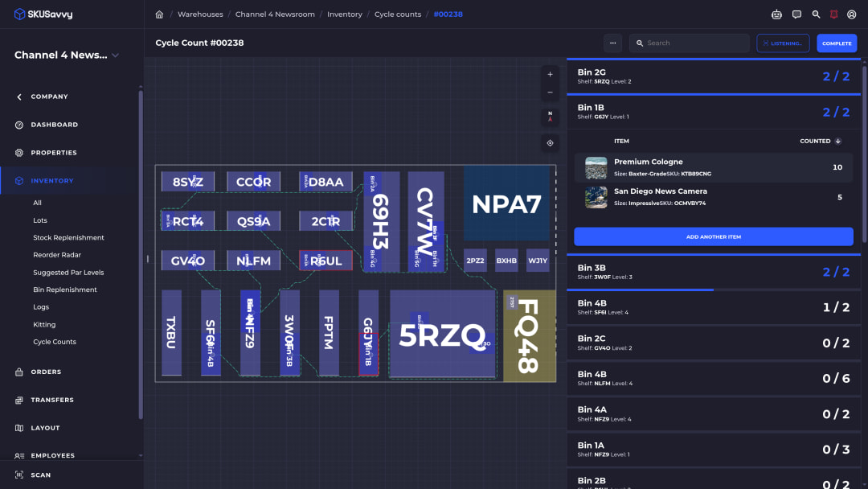Open Cycle counts breadcrumb link
The image size is (868, 489).
click(x=398, y=14)
